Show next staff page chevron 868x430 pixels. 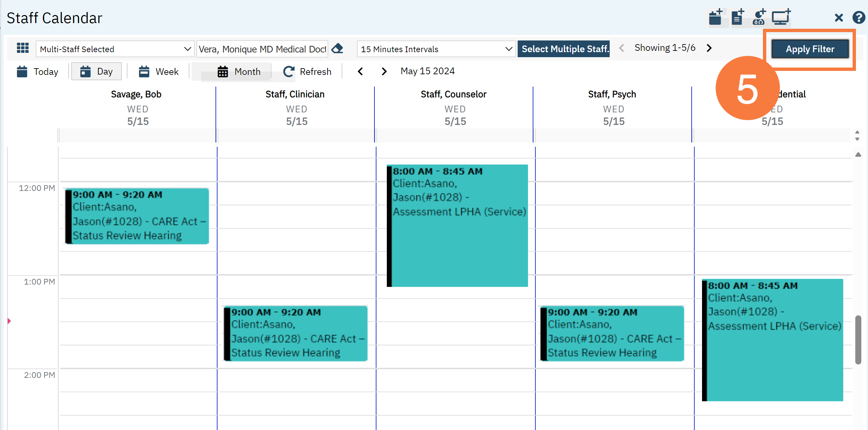coord(709,48)
